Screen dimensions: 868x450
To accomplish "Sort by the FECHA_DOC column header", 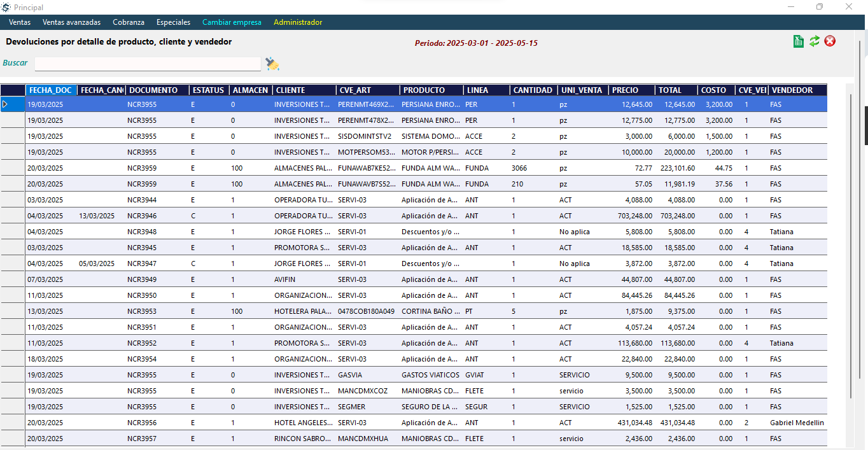I will (51, 90).
